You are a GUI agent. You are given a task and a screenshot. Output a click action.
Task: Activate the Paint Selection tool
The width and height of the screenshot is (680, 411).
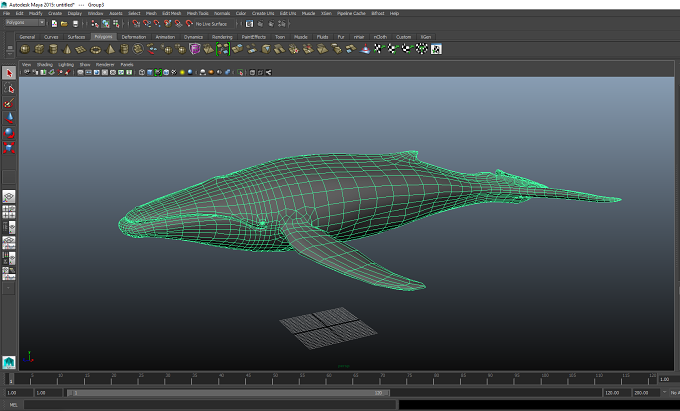coord(9,103)
